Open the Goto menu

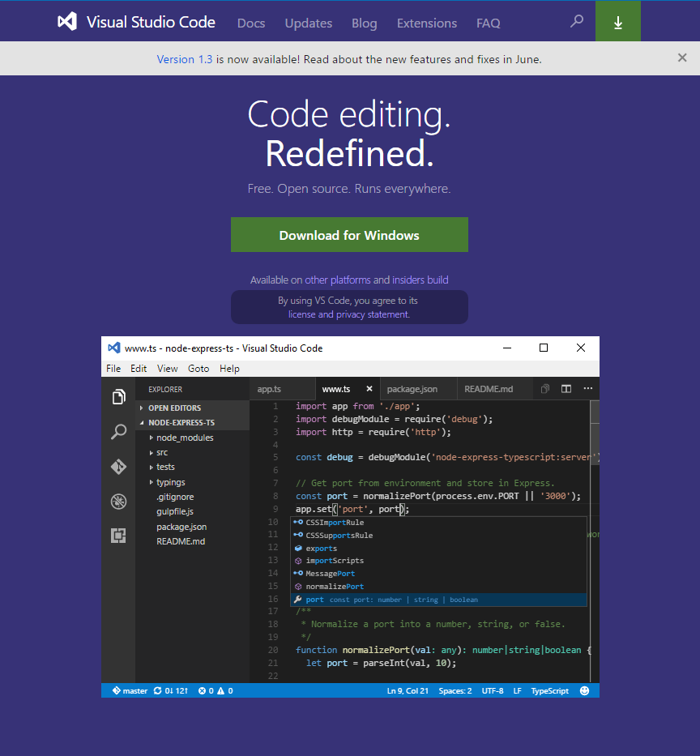198,369
